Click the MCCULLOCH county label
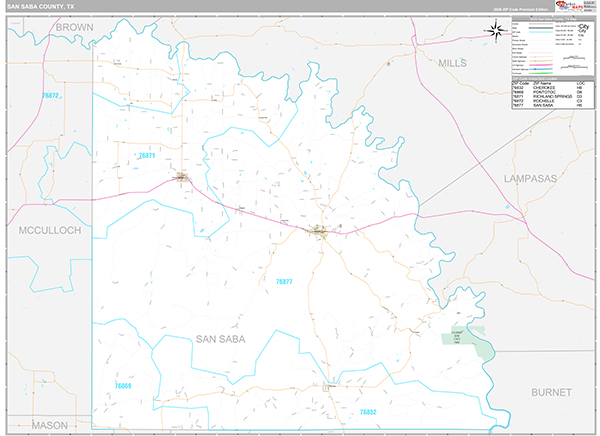The width and height of the screenshot is (600, 436). click(x=48, y=230)
